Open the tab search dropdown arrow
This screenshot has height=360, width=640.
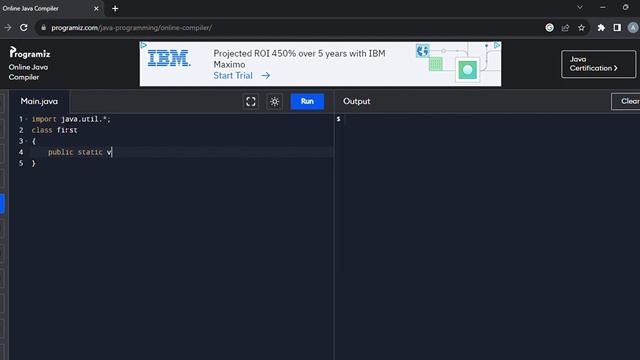[x=580, y=7]
